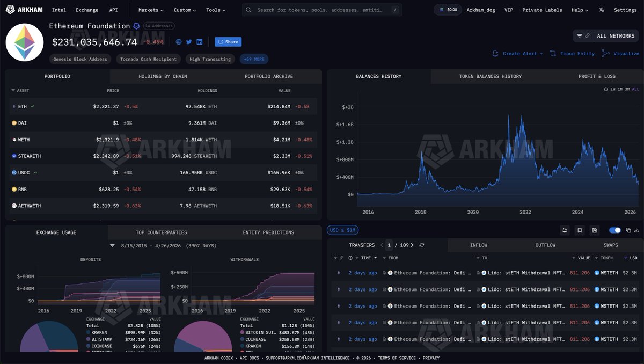Click the chain link icon beside All Networks
Screen dimensions: 644x364
pyautogui.click(x=587, y=36)
